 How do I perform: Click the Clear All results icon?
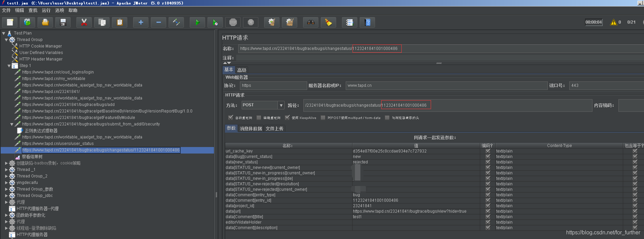coord(289,23)
